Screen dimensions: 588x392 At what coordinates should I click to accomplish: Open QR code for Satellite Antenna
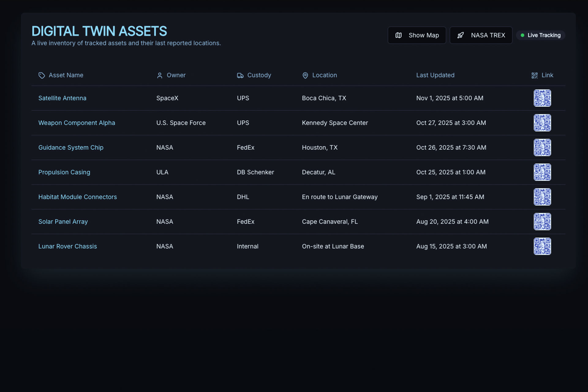click(x=542, y=98)
